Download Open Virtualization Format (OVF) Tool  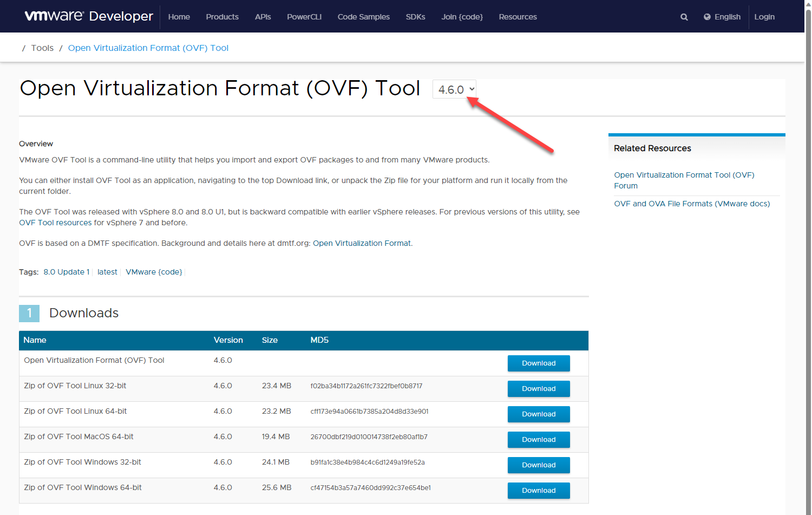539,363
